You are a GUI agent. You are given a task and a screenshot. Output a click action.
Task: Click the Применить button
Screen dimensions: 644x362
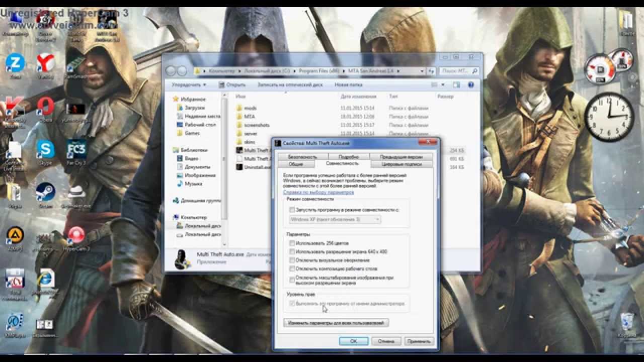click(419, 341)
